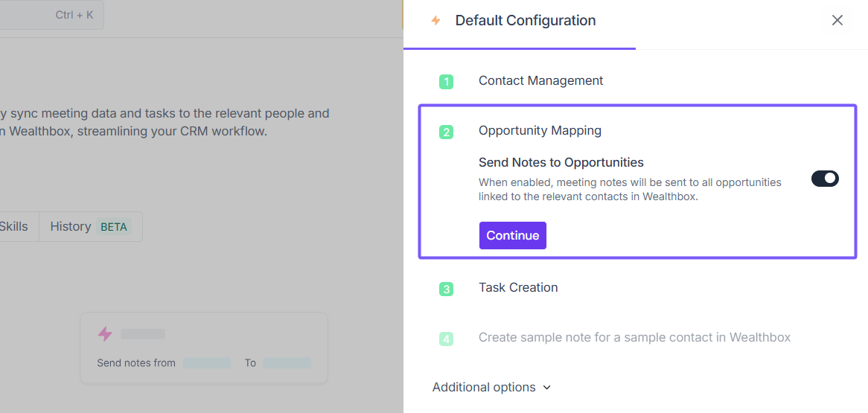
Task: Click the Ctrl + K search box
Action: pos(51,15)
